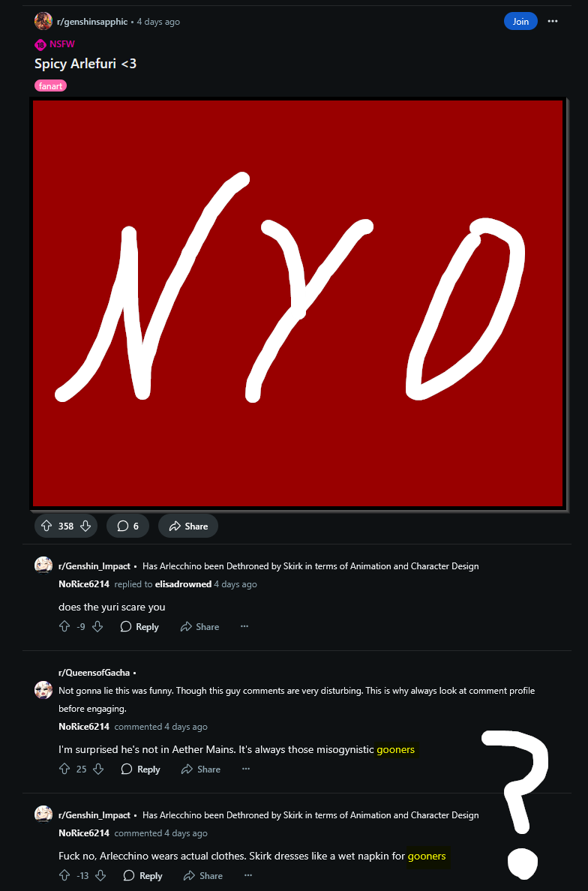This screenshot has height=891, width=588.
Task: Visit the elisadrowned user profile link
Action: (x=183, y=584)
